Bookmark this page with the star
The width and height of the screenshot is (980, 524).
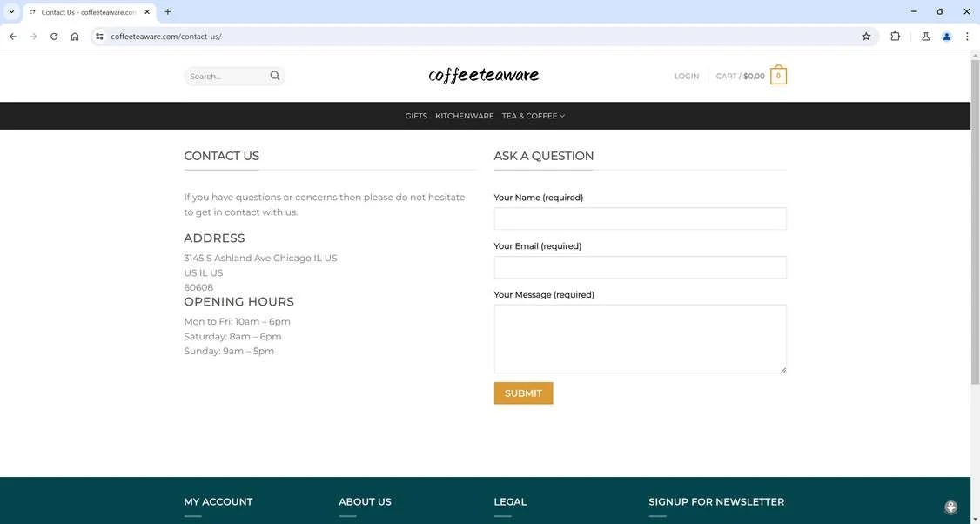(x=866, y=37)
